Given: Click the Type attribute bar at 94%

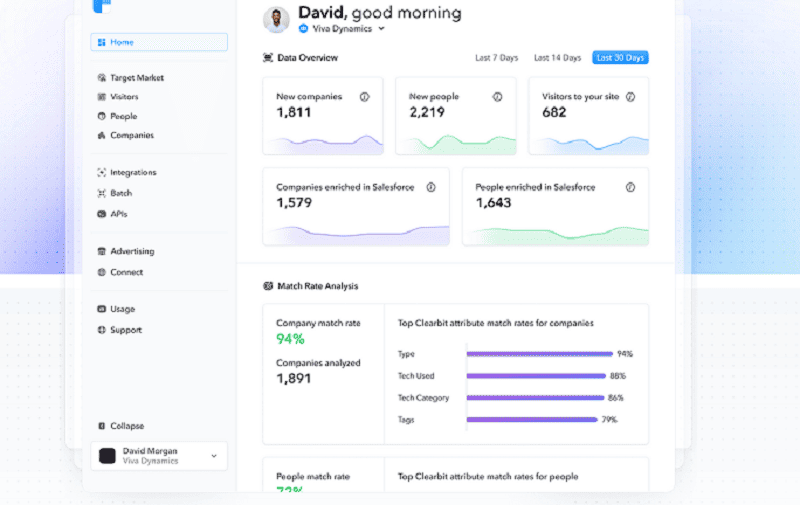Looking at the screenshot, I should (540, 354).
